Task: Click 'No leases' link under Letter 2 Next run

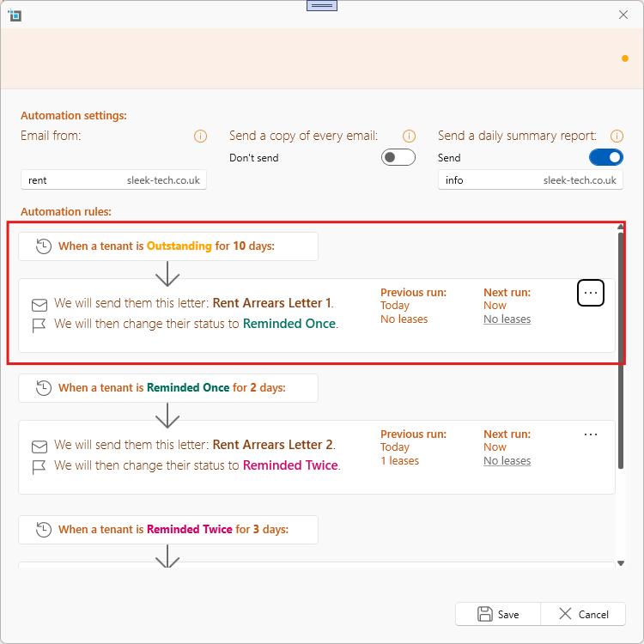Action: [507, 461]
